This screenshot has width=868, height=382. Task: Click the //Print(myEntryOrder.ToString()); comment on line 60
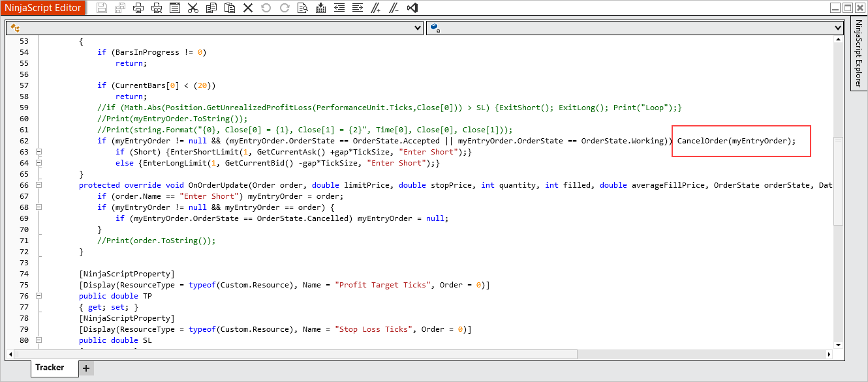coord(173,119)
